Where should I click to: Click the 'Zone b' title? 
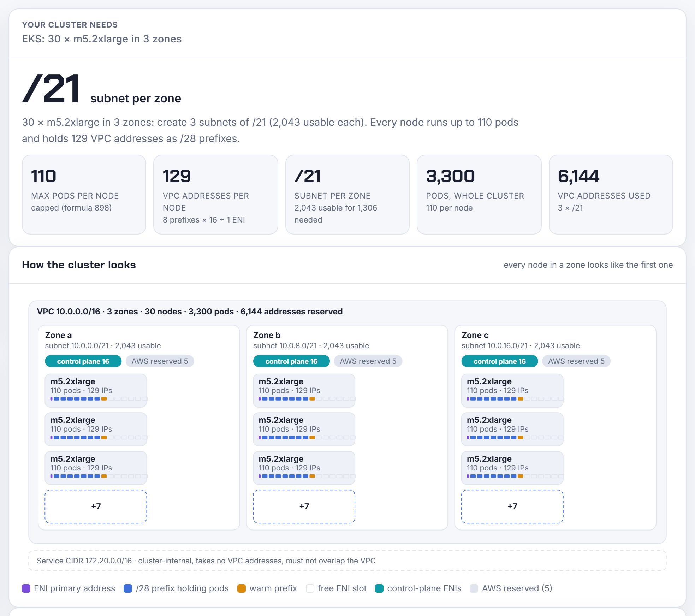click(267, 335)
